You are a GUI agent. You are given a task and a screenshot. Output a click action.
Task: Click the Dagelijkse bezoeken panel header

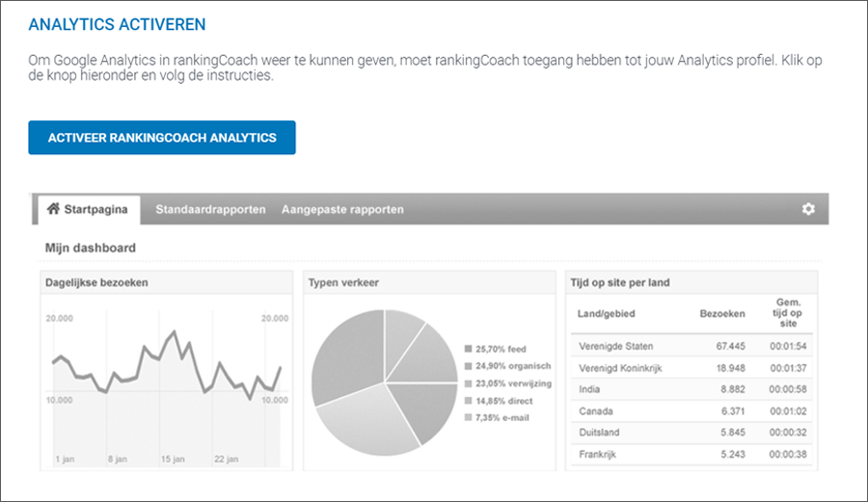coord(166,282)
